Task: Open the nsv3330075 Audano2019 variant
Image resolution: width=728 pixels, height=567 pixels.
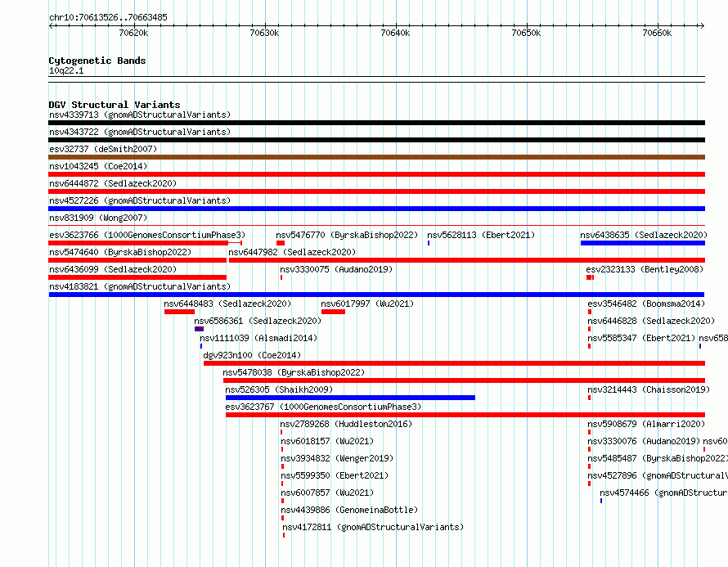Action: coord(336,269)
